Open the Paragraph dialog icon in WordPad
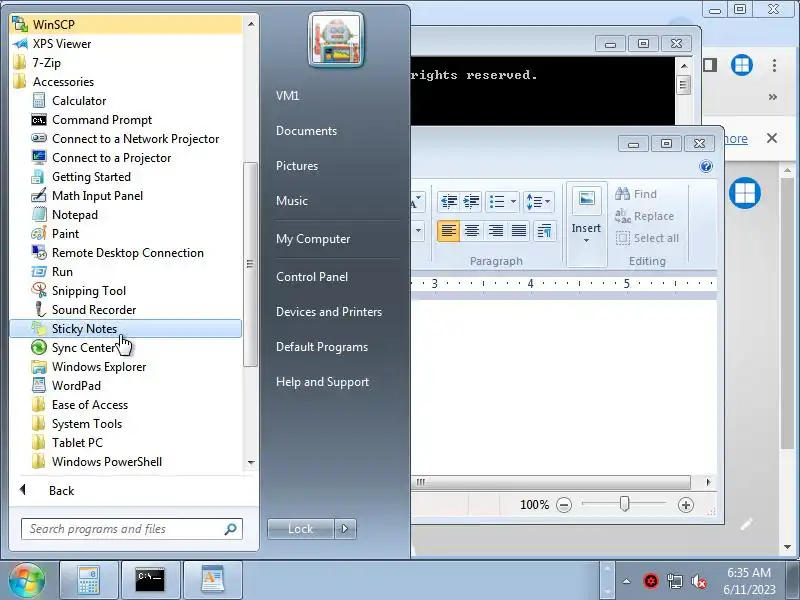Image resolution: width=800 pixels, height=600 pixels. pos(544,231)
